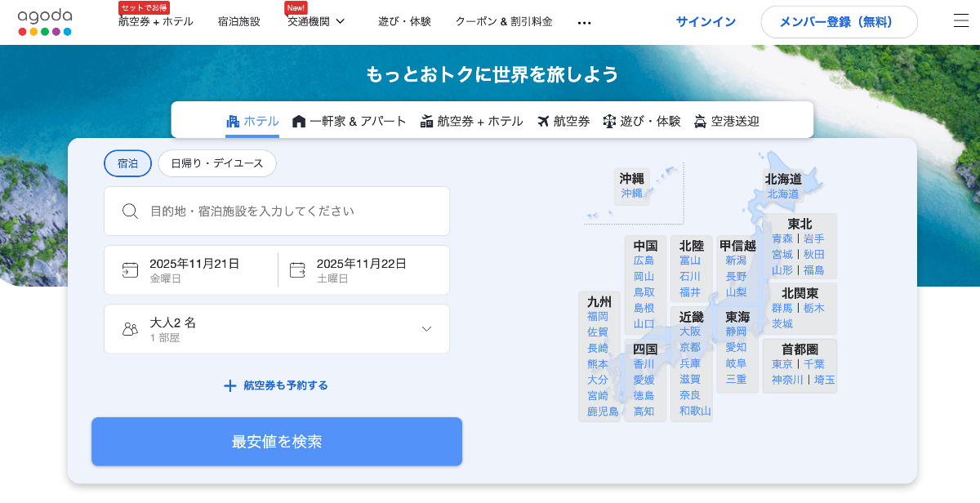Viewport: 980px width, 503px height.
Task: Click メンバー登録（無料）to register
Action: click(x=839, y=22)
